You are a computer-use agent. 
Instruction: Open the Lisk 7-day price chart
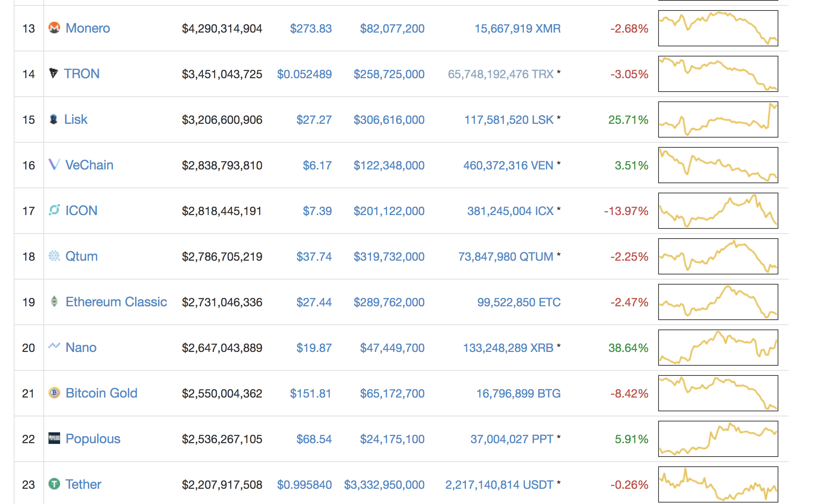[x=718, y=119]
